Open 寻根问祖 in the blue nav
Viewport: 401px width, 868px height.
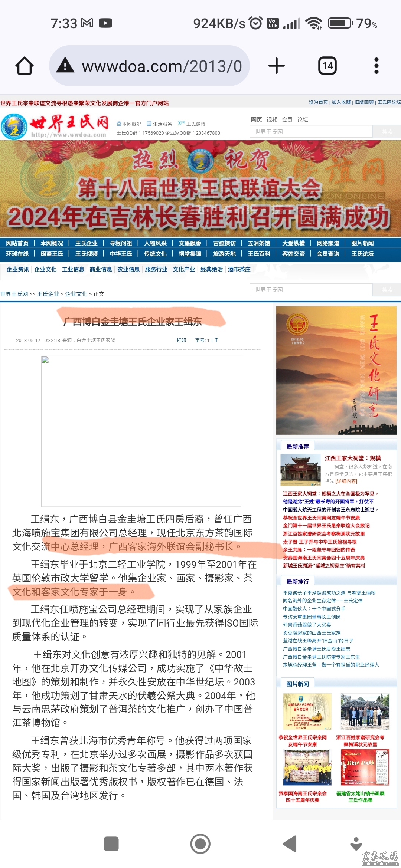[121, 243]
